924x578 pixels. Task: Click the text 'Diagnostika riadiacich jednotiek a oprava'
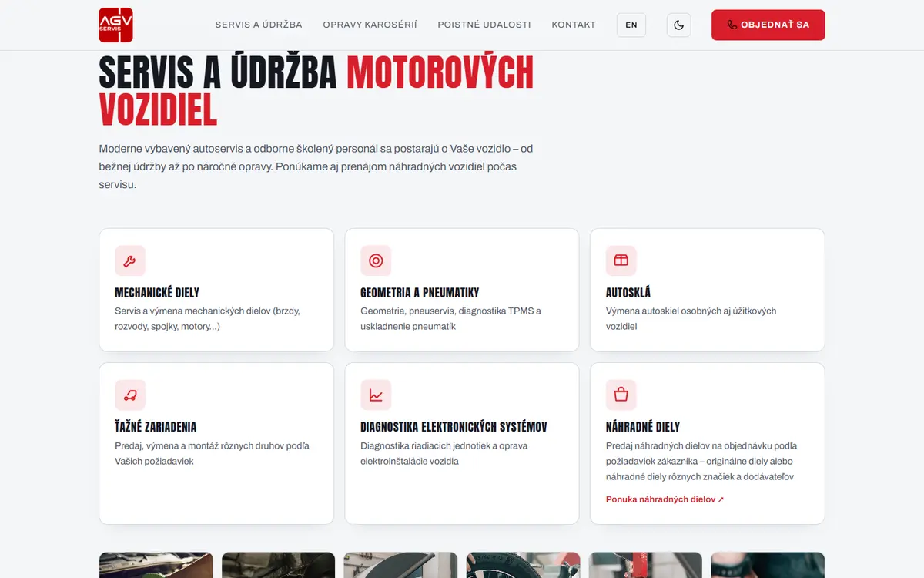(444, 453)
